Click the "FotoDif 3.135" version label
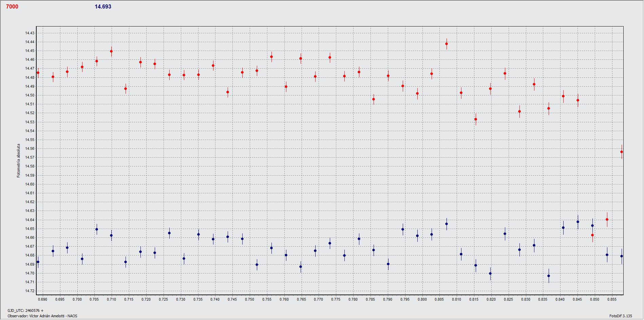The height and width of the screenshot is (320, 644). pos(621,316)
